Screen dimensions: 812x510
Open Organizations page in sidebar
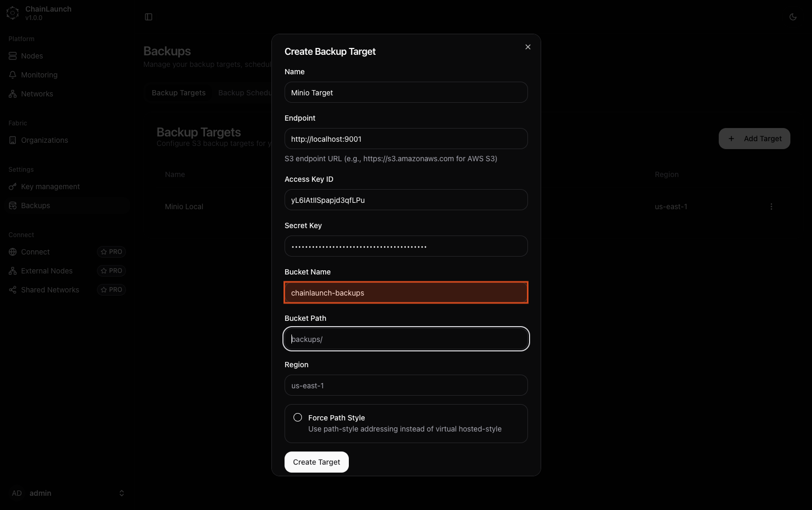[x=44, y=140]
